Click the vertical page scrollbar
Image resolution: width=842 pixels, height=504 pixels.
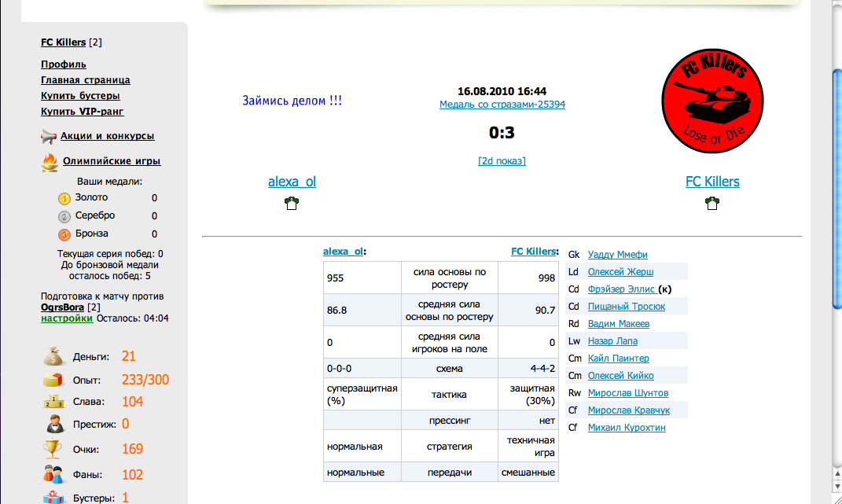(836, 236)
